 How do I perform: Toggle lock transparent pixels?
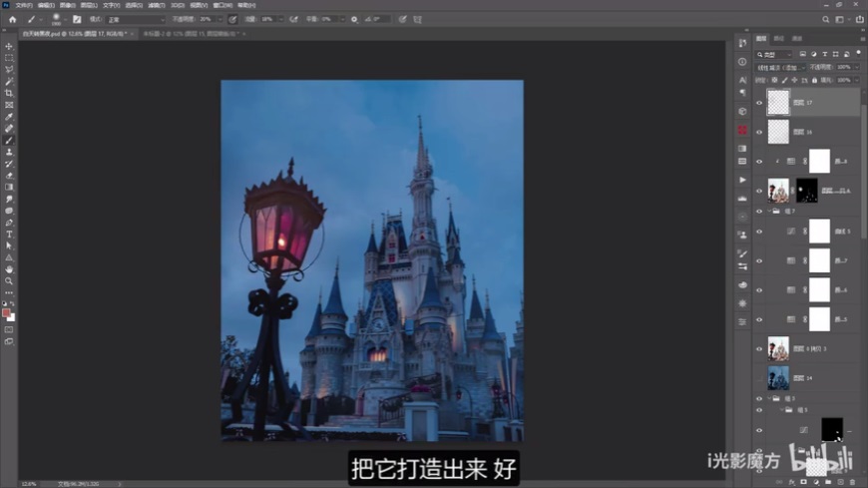click(774, 80)
